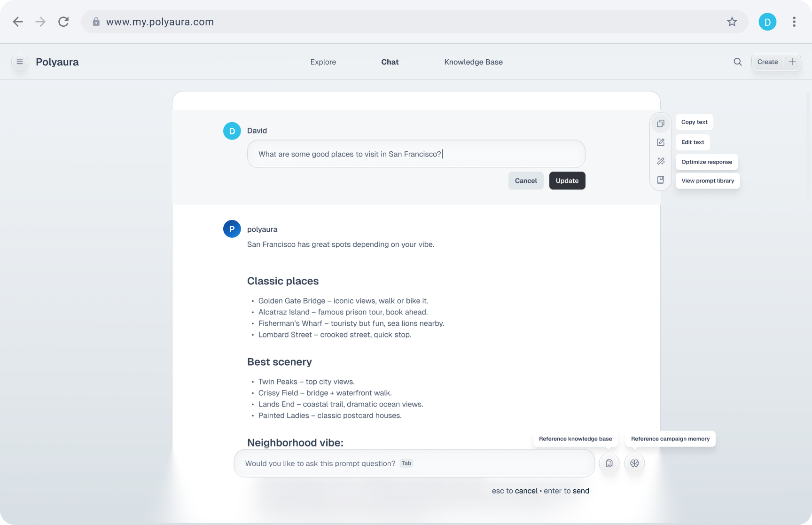Click the Best scenery heading

(280, 362)
